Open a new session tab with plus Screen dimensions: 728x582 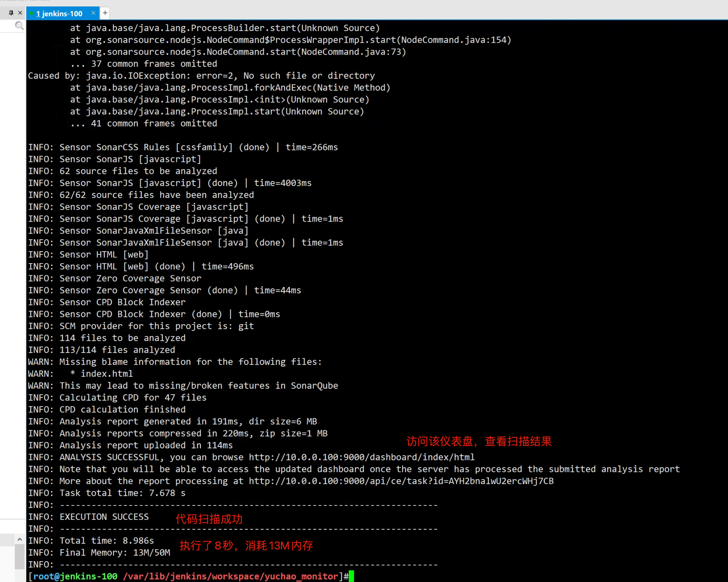click(x=105, y=13)
